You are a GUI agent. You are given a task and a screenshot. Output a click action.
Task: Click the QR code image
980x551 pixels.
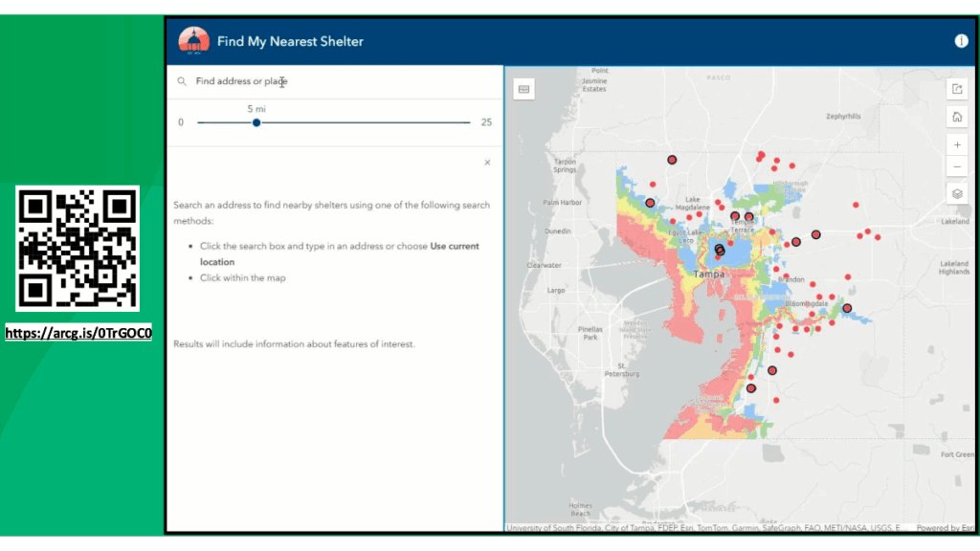[x=78, y=249]
